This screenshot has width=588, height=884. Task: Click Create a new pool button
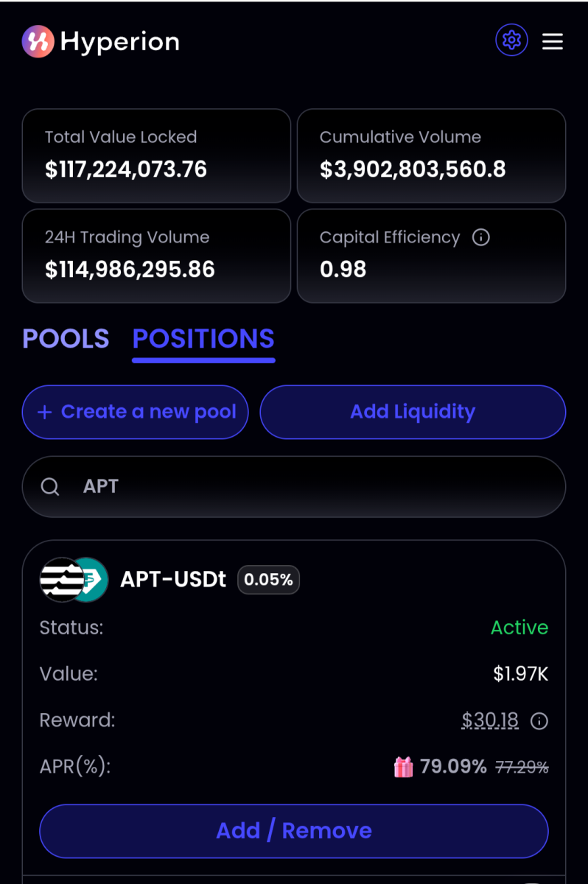pos(136,412)
